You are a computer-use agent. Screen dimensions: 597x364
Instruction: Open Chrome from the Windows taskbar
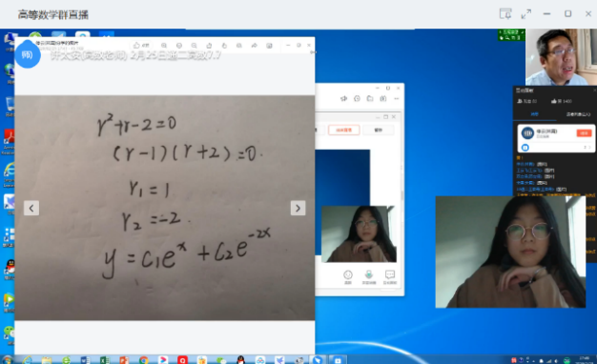144,360
